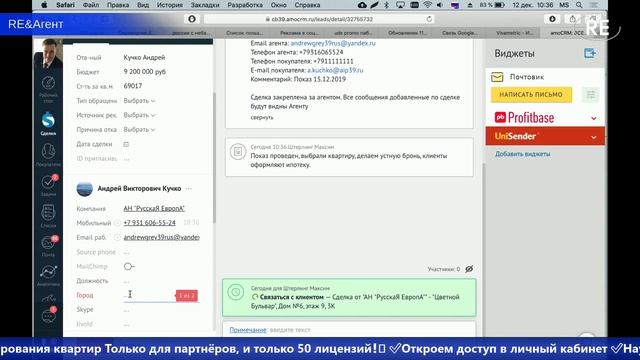This screenshot has width=640, height=360.
Task: Click the contact avatar of Андрей Викторович Кучко
Action: 84,189
